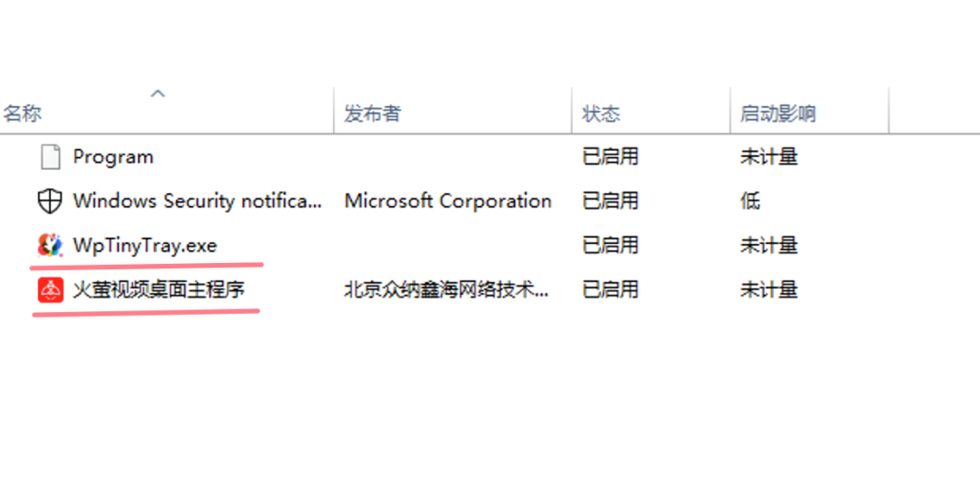Click the 北京众纳鑫海网络技术 publisher text
Image resolution: width=980 pixels, height=488 pixels.
click(446, 290)
